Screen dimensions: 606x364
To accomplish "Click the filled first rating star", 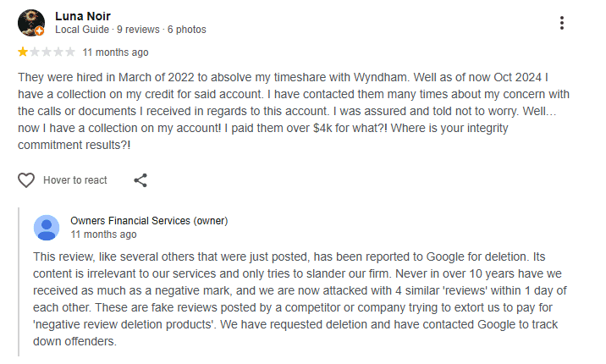I will 22,52.
